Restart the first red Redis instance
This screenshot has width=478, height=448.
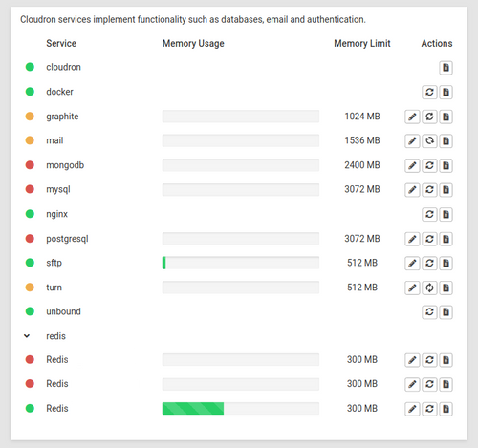[429, 360]
